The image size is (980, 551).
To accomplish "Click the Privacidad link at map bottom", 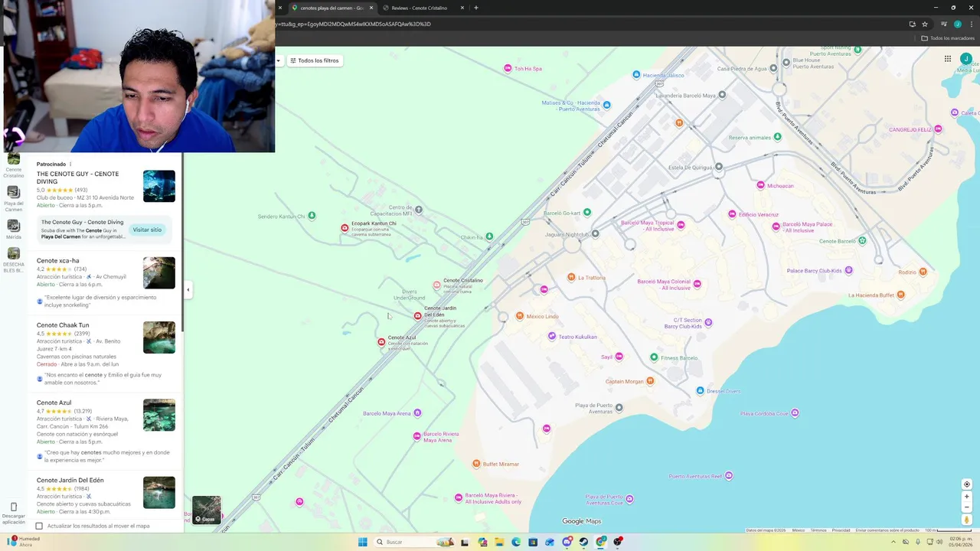I will tap(841, 530).
